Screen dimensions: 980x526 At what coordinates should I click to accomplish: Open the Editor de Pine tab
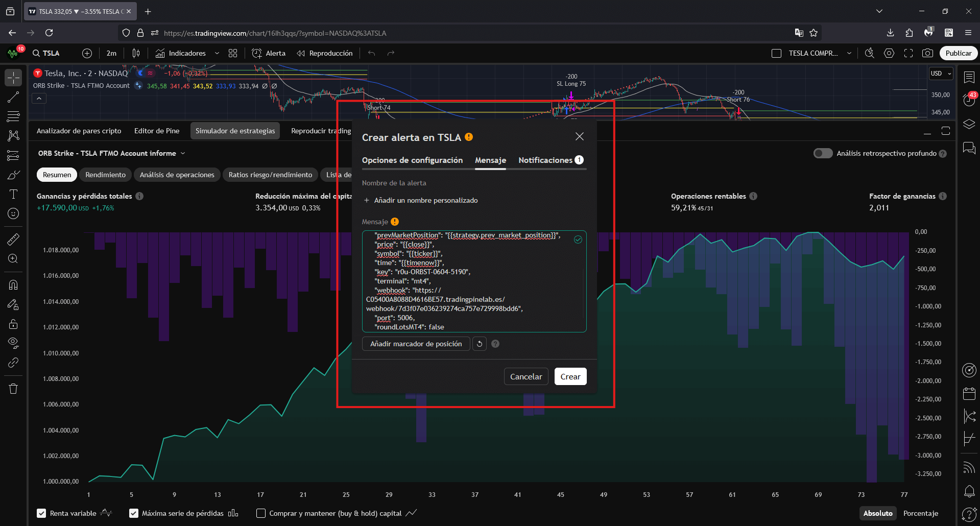156,131
